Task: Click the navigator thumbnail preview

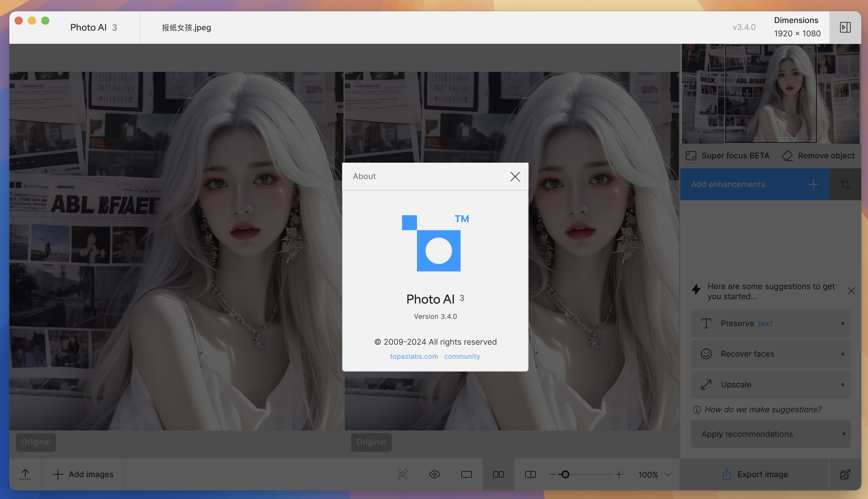Action: (x=770, y=93)
